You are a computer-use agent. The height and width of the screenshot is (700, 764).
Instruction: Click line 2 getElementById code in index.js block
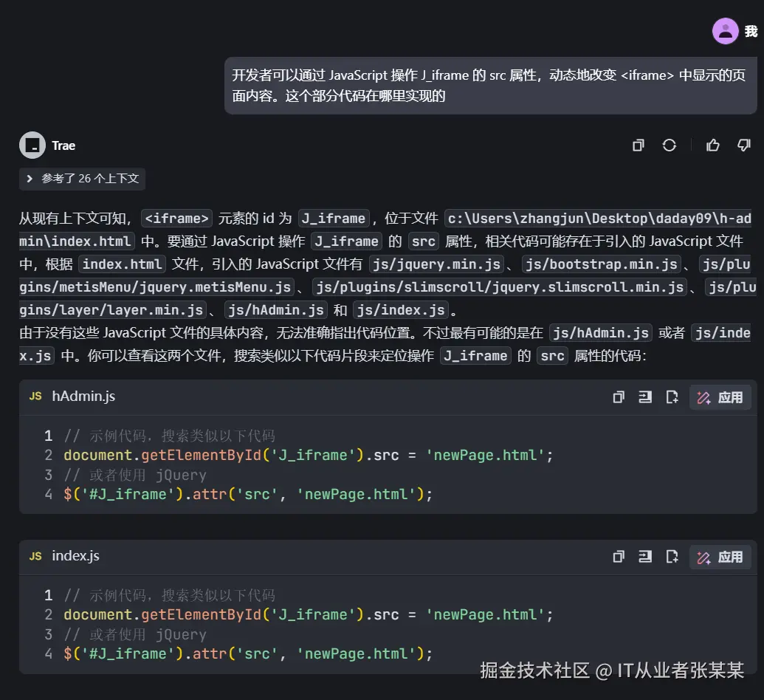pyautogui.click(x=309, y=614)
